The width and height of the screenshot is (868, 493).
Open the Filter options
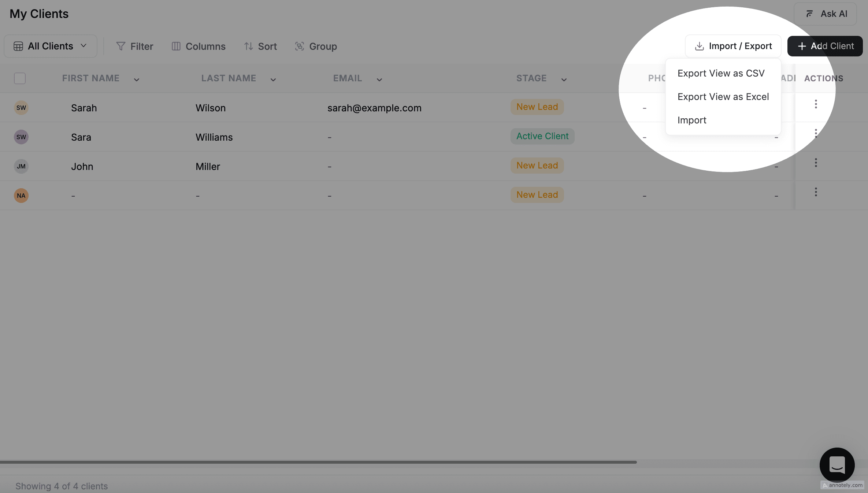pyautogui.click(x=135, y=46)
